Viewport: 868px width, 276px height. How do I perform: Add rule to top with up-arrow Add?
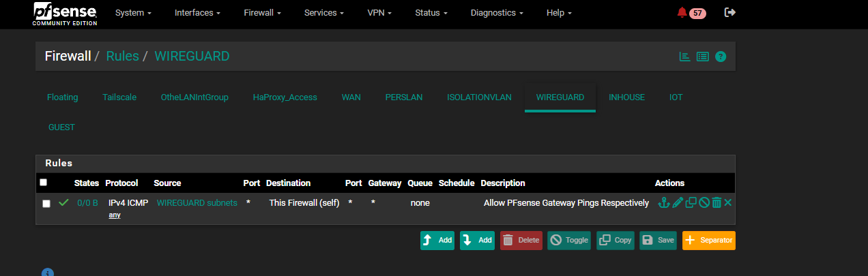tap(437, 241)
